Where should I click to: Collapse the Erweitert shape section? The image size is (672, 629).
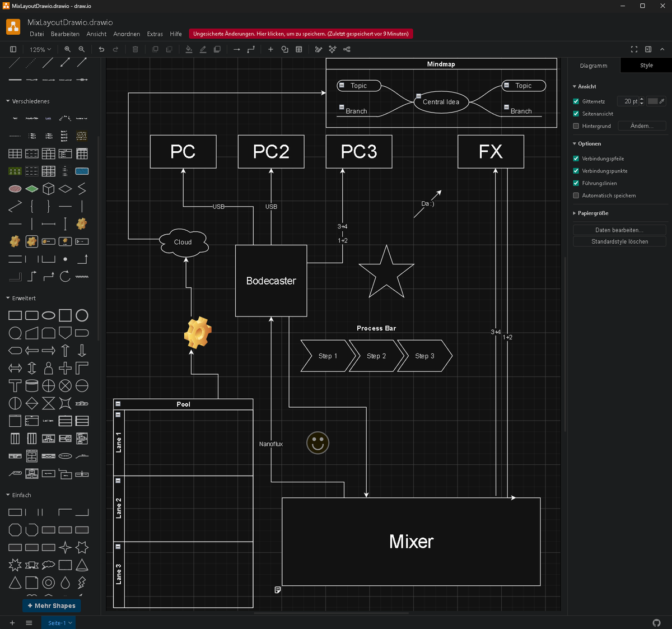[x=21, y=298]
